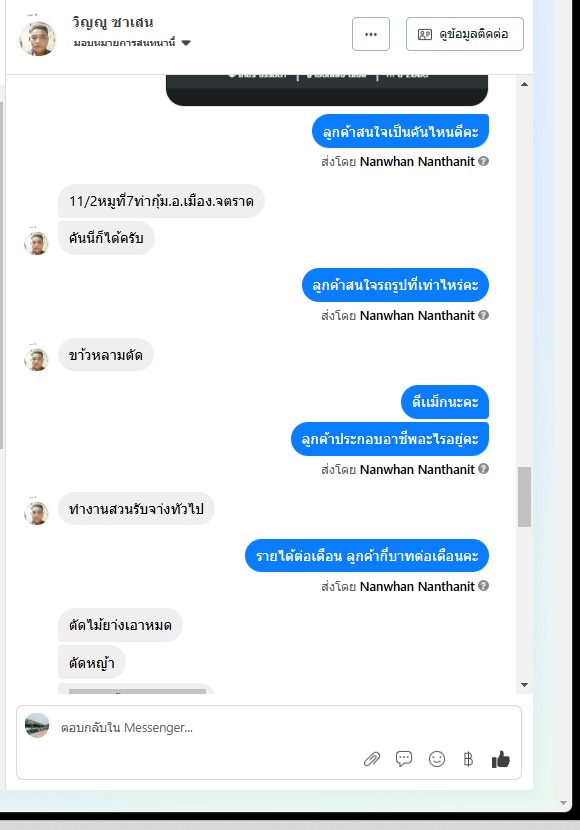The height and width of the screenshot is (830, 580).
Task: Click the help icon under รายได้ต่อเดือน message
Action: 483,585
